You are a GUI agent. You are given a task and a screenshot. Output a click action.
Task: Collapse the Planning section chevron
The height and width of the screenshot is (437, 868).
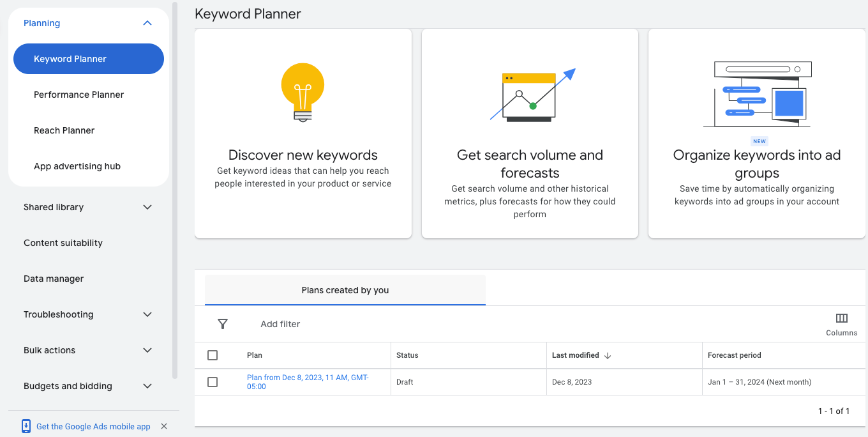(x=147, y=23)
